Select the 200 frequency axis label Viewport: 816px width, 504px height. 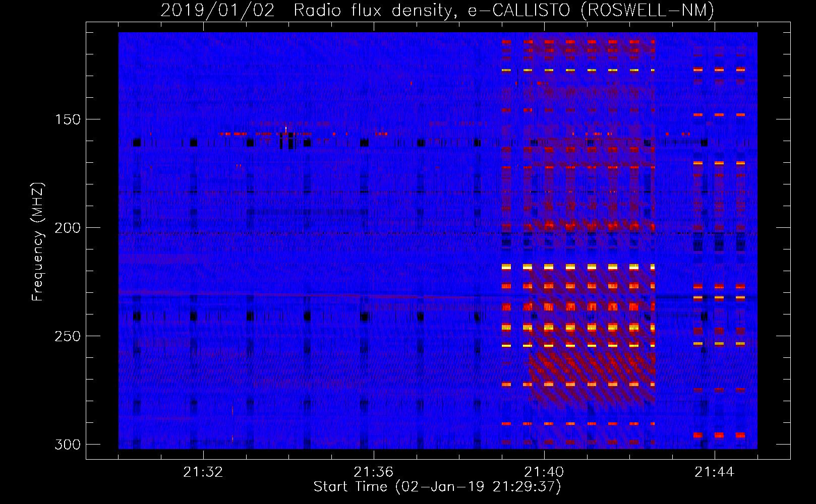(x=68, y=228)
